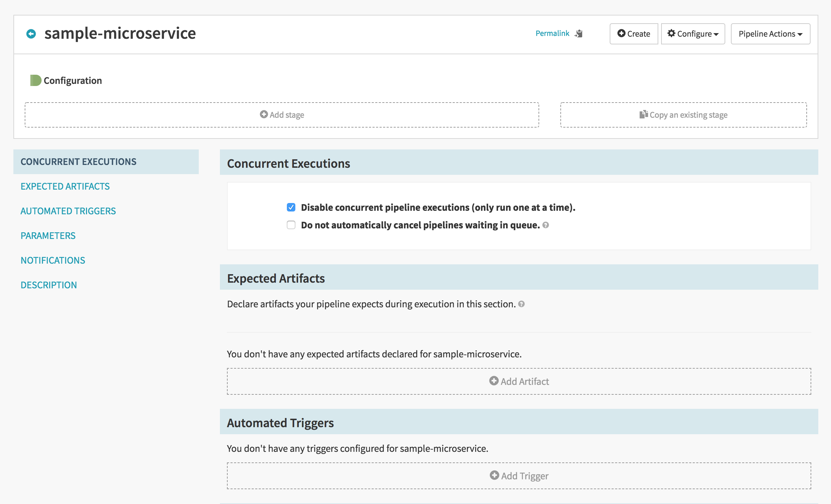Open the Permalink link

[x=552, y=33]
